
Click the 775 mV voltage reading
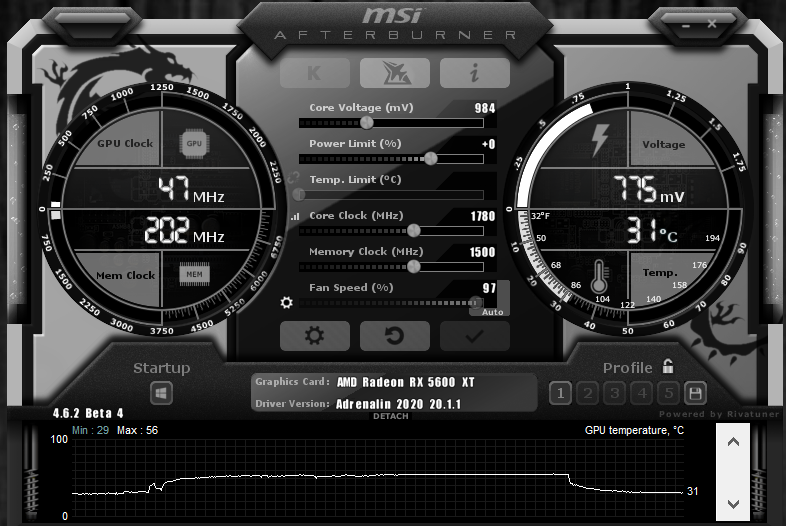point(649,190)
